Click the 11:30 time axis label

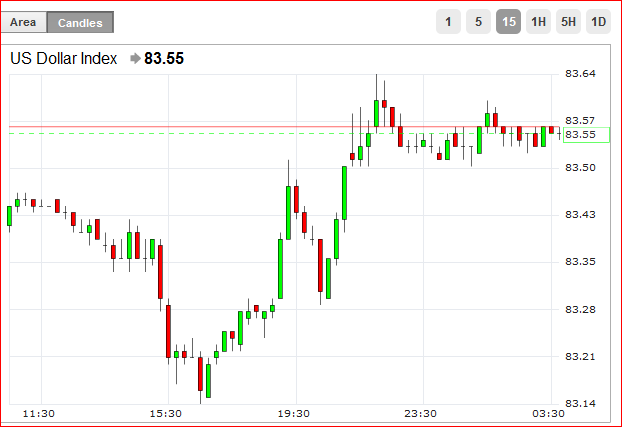38,414
